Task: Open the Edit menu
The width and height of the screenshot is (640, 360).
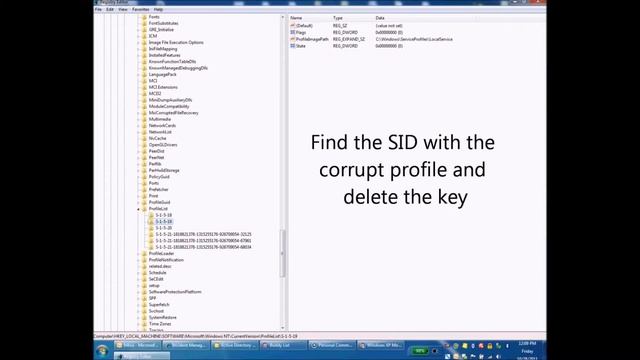Action: tap(110, 9)
